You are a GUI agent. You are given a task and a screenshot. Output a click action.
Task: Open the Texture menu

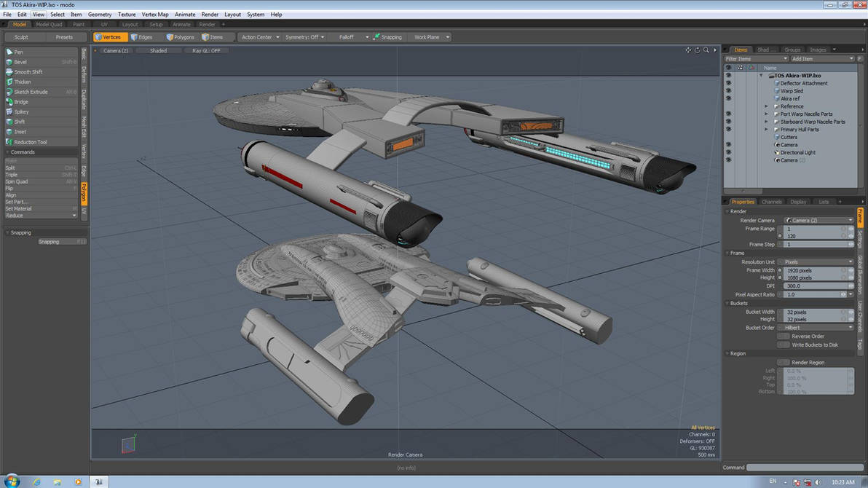pos(126,15)
